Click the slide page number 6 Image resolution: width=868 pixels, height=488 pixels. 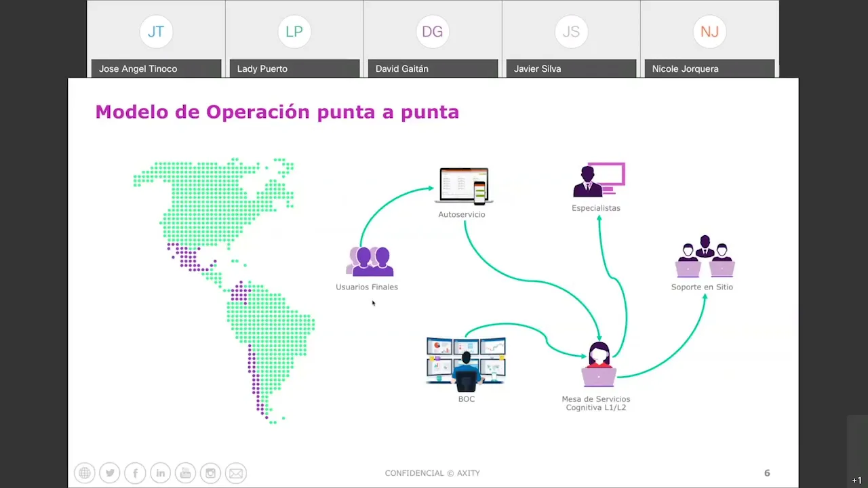pos(767,473)
